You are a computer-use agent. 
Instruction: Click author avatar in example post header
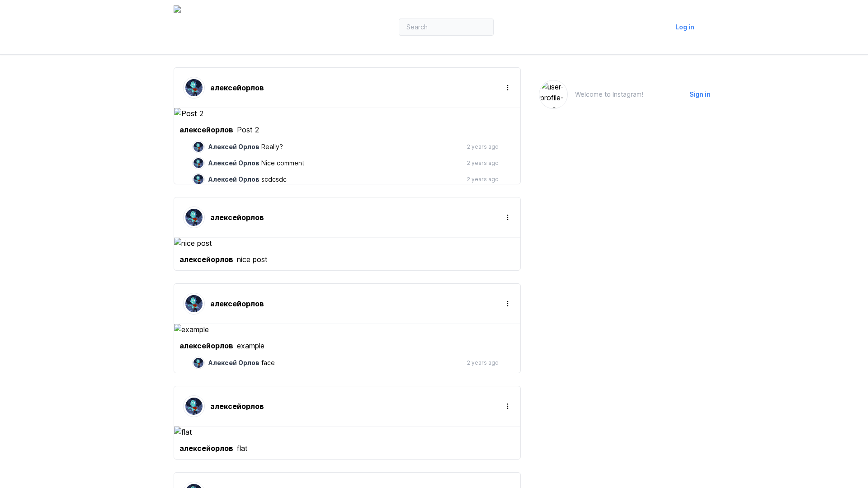pos(194,304)
